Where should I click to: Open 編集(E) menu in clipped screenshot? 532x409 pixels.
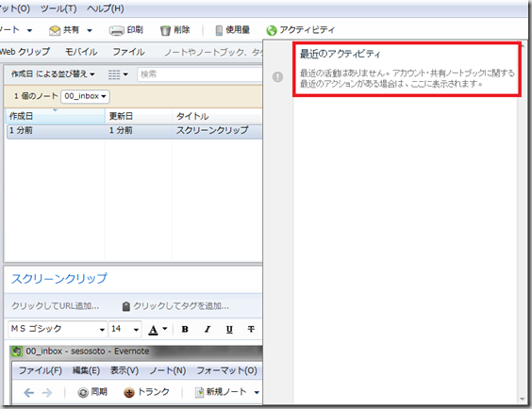(x=86, y=370)
